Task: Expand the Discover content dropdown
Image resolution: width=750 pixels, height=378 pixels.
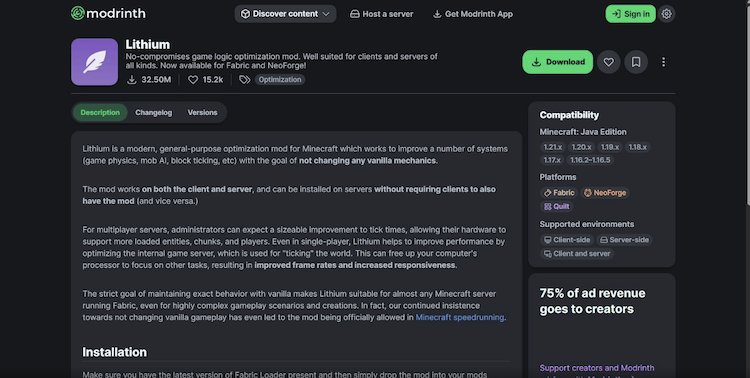Action: point(285,14)
